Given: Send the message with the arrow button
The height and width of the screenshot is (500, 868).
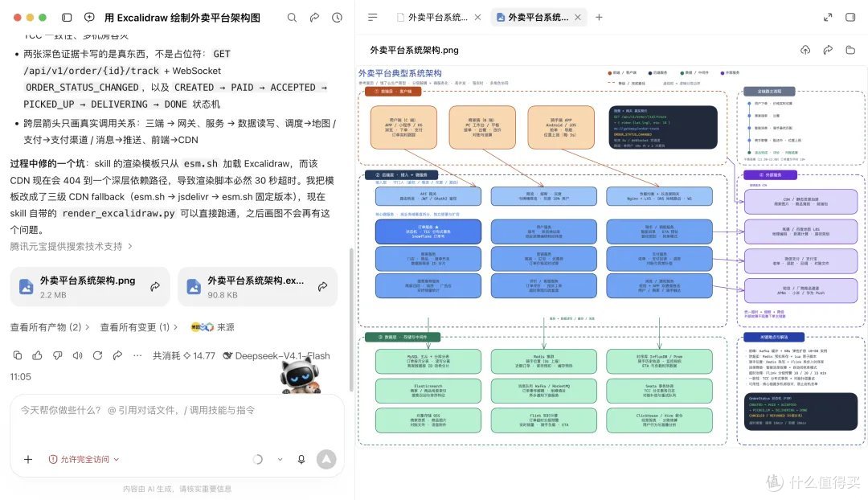Looking at the screenshot, I should click(326, 459).
